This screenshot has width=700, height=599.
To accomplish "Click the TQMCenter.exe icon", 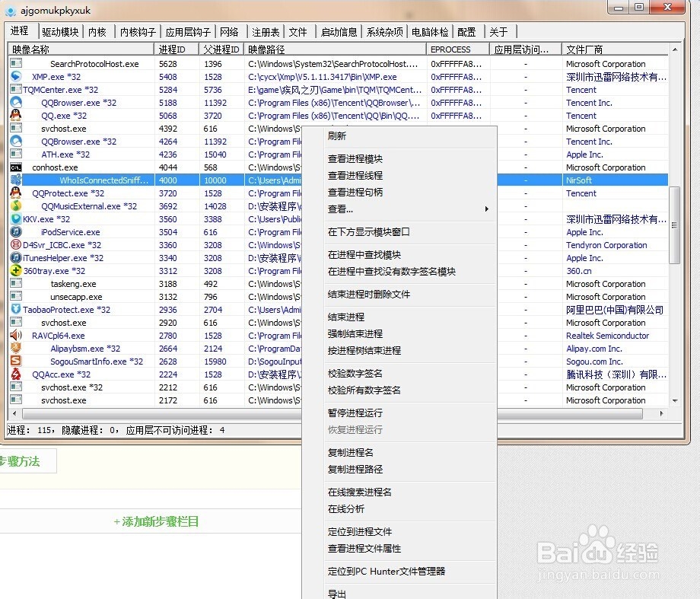I will click(x=16, y=89).
